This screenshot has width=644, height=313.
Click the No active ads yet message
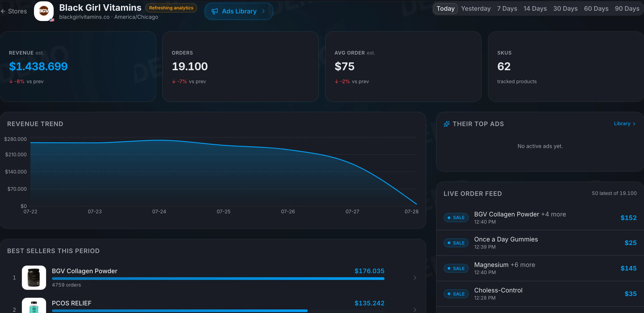point(540,146)
